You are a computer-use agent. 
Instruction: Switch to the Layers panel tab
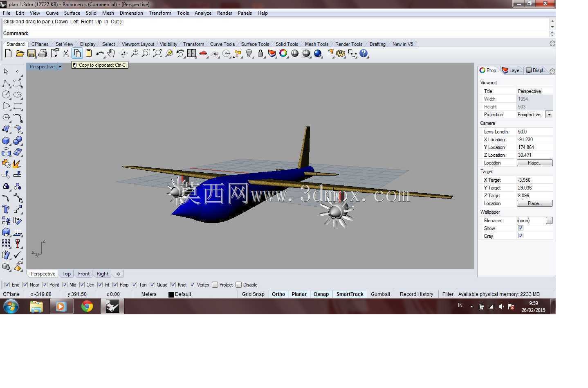pos(512,70)
